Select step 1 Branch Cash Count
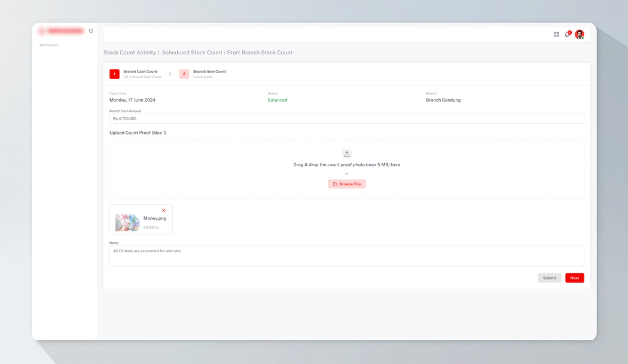The image size is (628, 364). point(135,74)
